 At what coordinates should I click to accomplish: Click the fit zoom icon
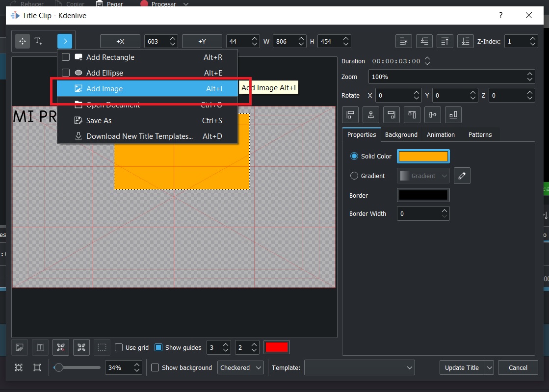(19, 367)
